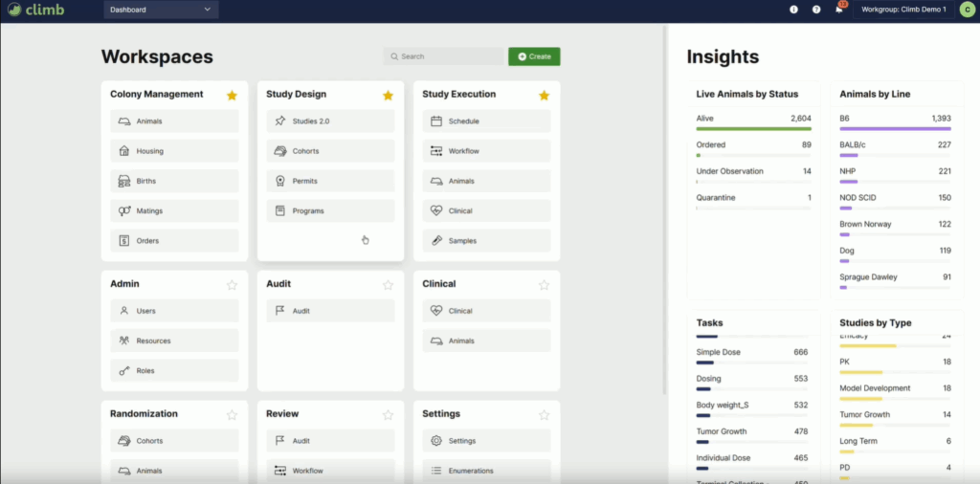Image resolution: width=980 pixels, height=484 pixels.
Task: Unfavorite the Colony Management workspace star
Action: [232, 95]
